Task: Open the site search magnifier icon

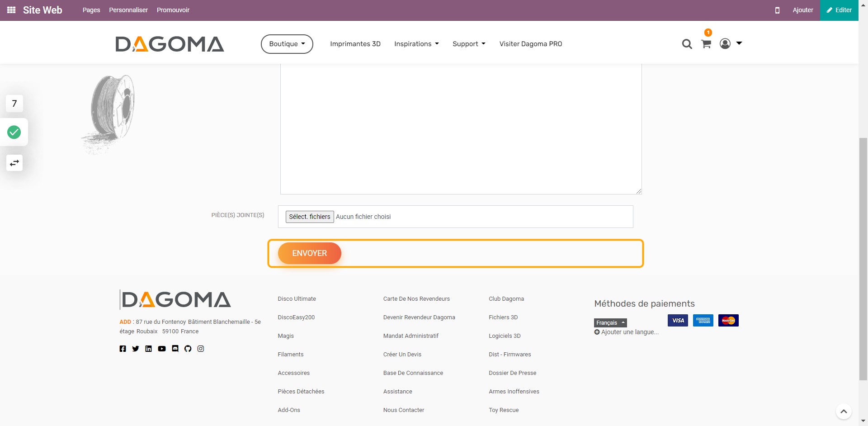Action: pyautogui.click(x=687, y=44)
